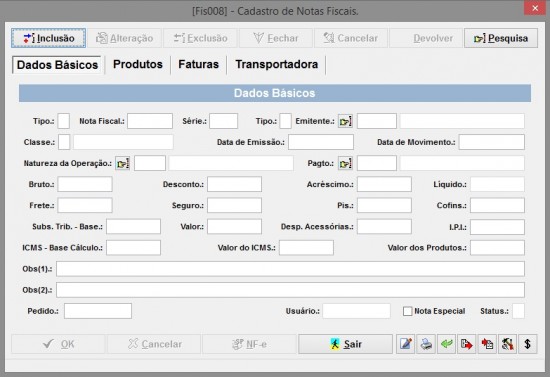550x377 pixels.
Task: Click the Obs(1) text field
Action: tap(290, 269)
